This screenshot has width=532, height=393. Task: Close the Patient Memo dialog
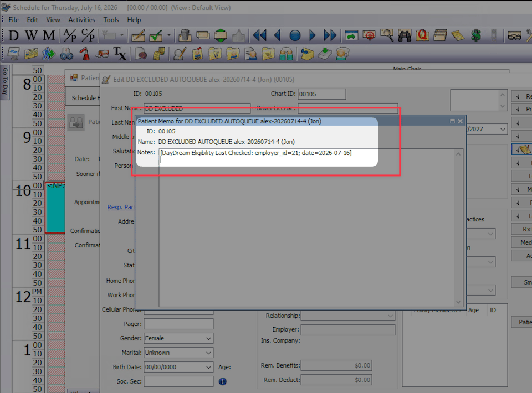(460, 121)
